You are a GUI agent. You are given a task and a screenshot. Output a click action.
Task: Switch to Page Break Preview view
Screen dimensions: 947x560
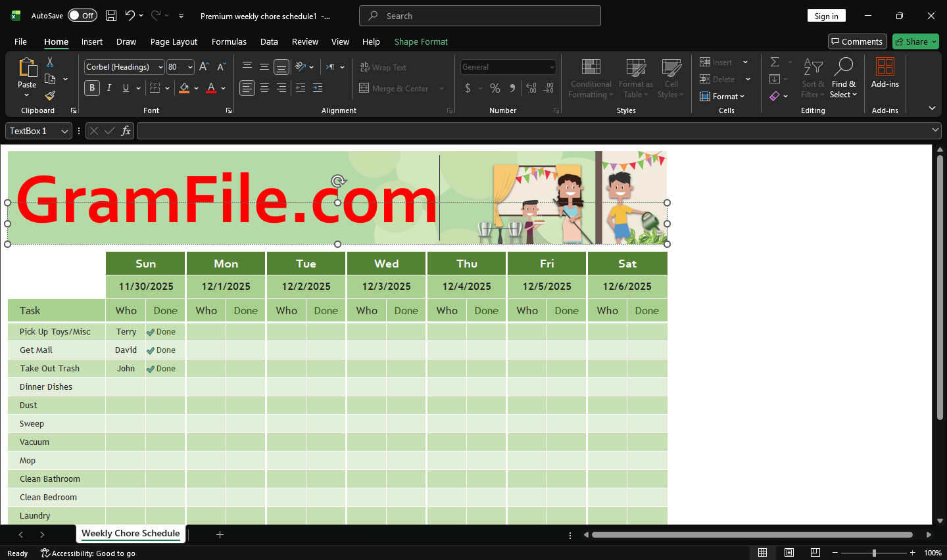[x=815, y=553]
